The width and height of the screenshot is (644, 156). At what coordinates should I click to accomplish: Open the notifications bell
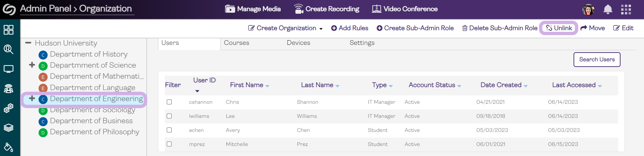(x=608, y=9)
